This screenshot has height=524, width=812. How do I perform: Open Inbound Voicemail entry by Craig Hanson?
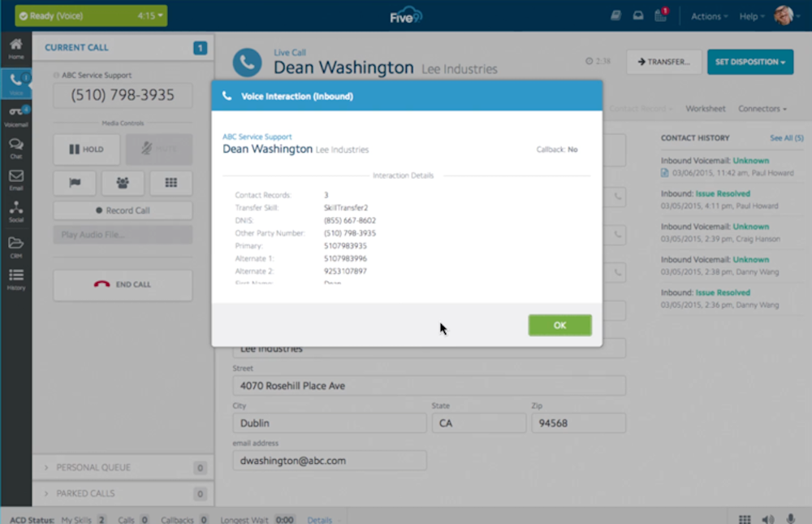point(732,232)
